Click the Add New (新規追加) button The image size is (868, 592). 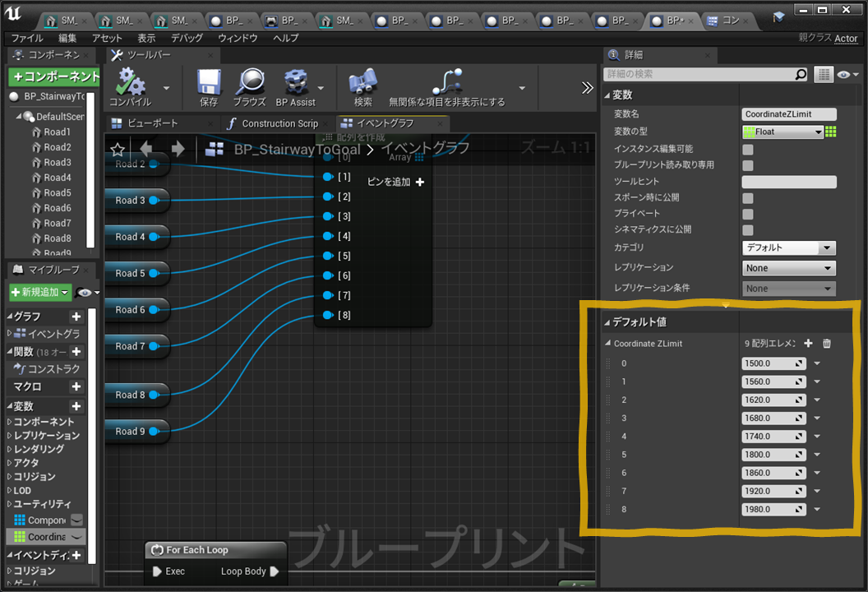pyautogui.click(x=39, y=293)
